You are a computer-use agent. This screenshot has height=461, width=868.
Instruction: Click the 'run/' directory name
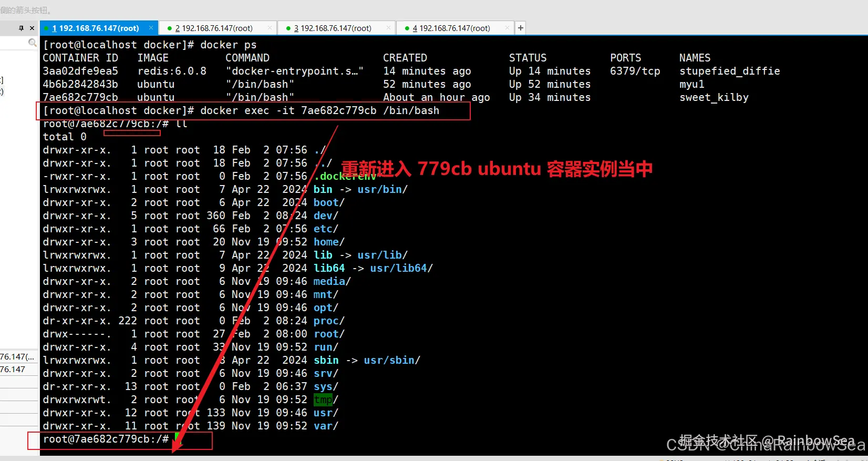pyautogui.click(x=326, y=347)
